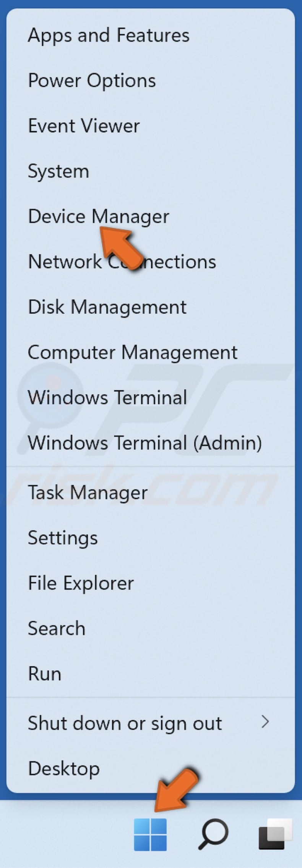Open Network Connections

122,261
